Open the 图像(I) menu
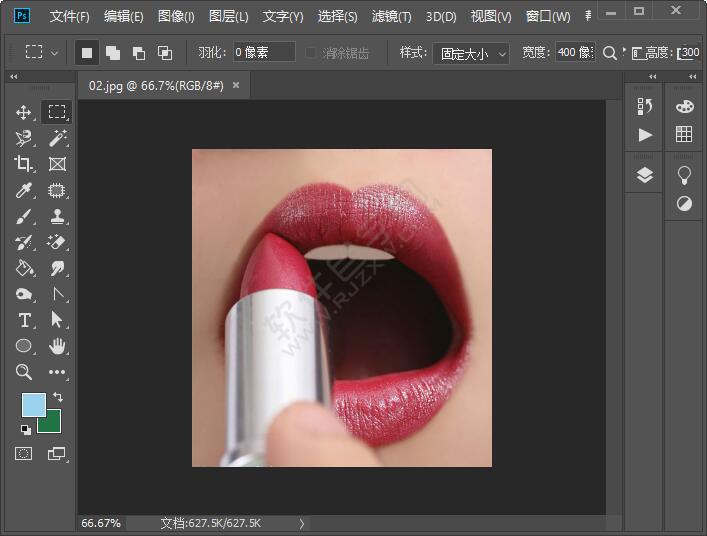This screenshot has width=707, height=536. click(176, 17)
